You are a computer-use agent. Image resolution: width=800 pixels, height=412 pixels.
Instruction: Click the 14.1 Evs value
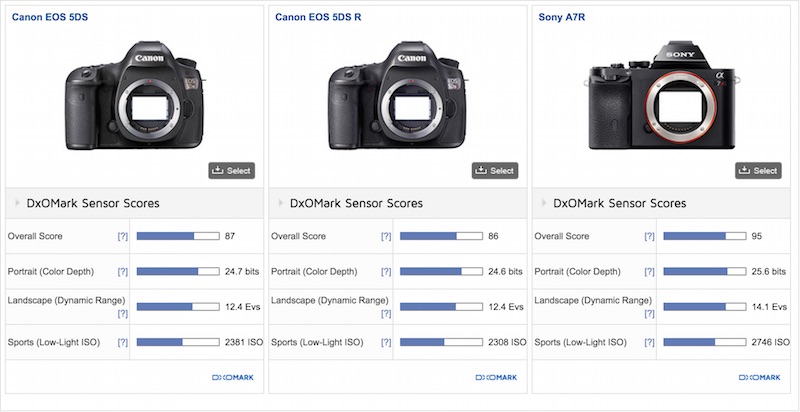pyautogui.click(x=769, y=306)
